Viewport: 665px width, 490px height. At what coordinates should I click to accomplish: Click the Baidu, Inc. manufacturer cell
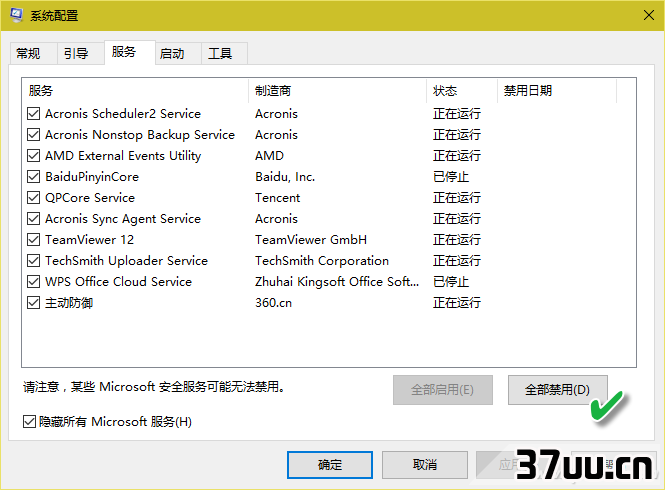(285, 176)
